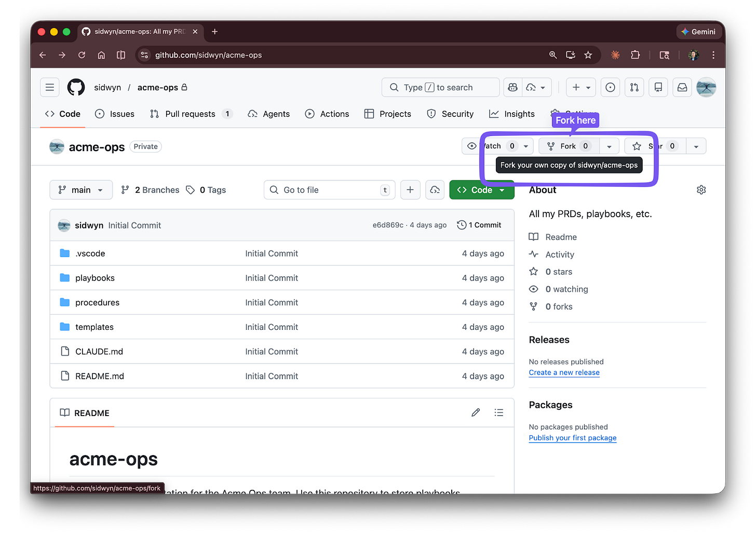Star the acme-ops repository

pos(655,146)
